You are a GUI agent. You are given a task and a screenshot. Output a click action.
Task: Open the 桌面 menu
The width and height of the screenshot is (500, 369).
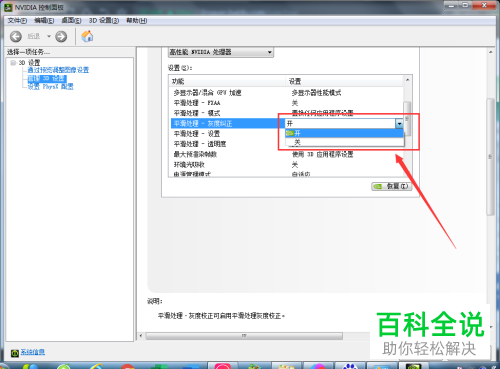pos(71,21)
